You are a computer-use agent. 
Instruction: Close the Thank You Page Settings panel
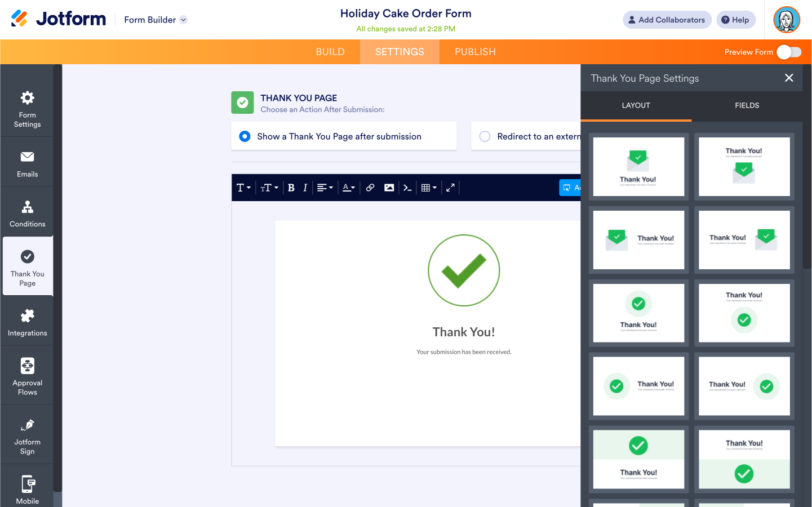click(789, 78)
